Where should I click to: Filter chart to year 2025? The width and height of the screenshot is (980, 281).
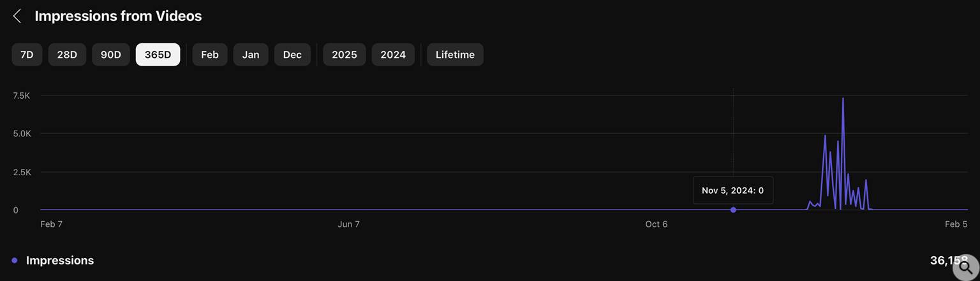[345, 55]
